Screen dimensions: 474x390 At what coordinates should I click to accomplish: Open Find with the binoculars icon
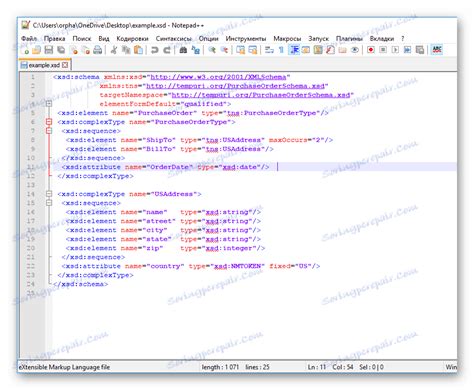pyautogui.click(x=183, y=50)
